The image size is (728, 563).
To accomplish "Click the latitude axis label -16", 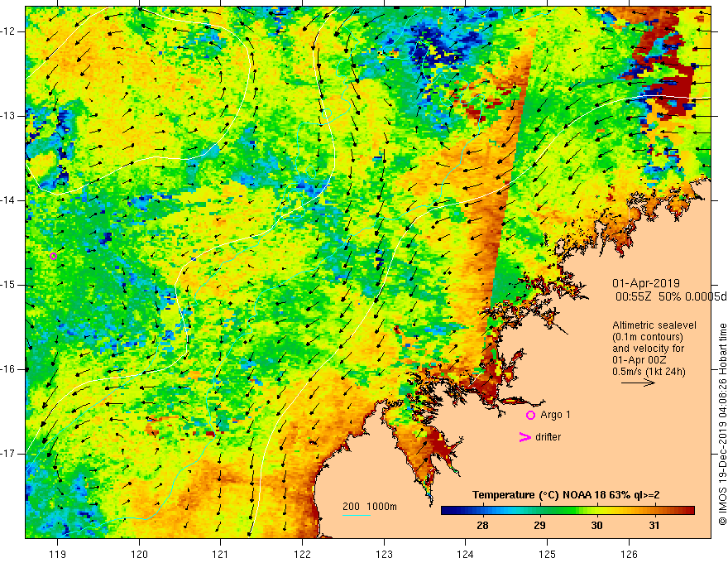I will (9, 369).
